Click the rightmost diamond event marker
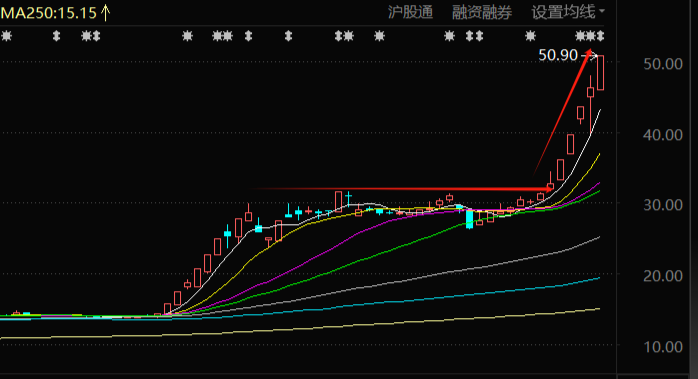Screen dimensions: 698x379 click(601, 36)
